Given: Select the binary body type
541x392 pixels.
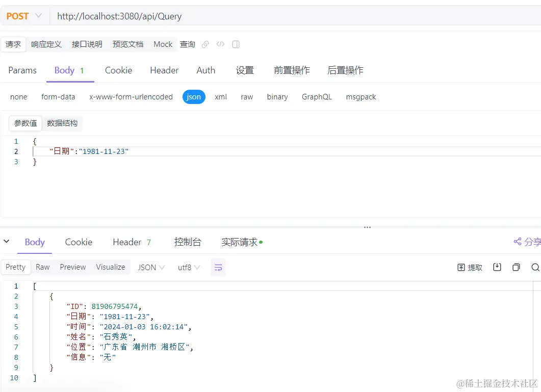Looking at the screenshot, I should coord(277,97).
